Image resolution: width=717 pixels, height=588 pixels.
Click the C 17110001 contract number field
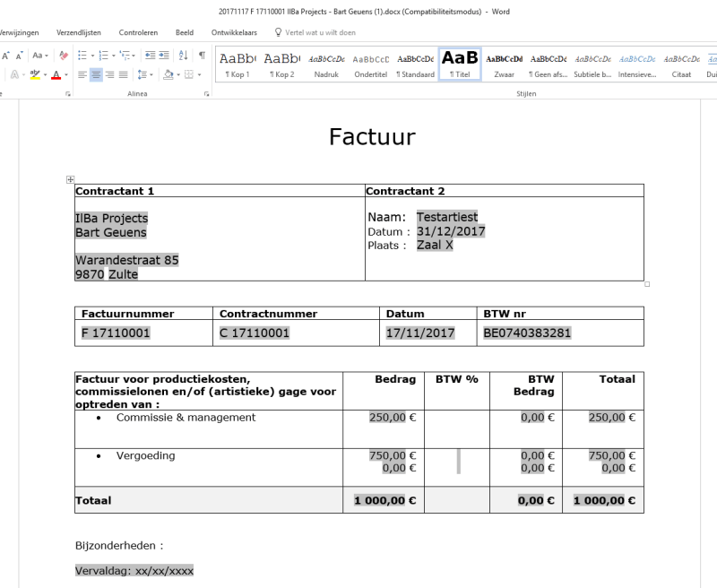pos(255,333)
